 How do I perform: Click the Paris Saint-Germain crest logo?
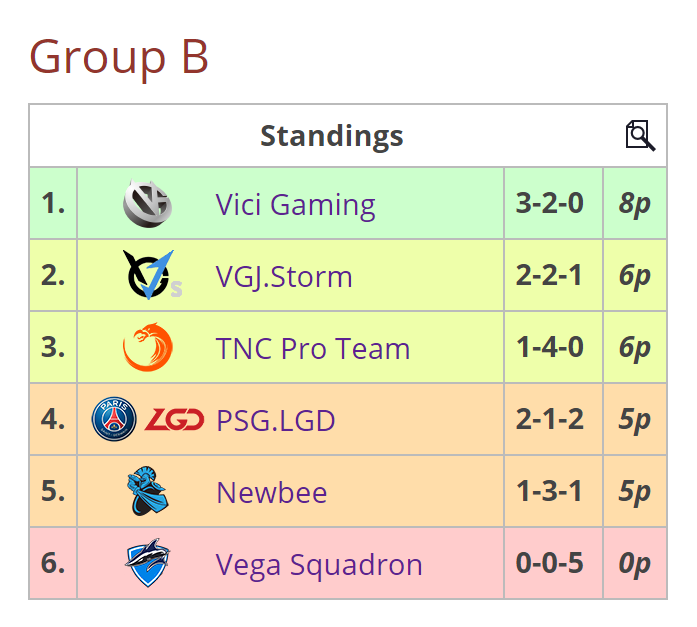114,420
